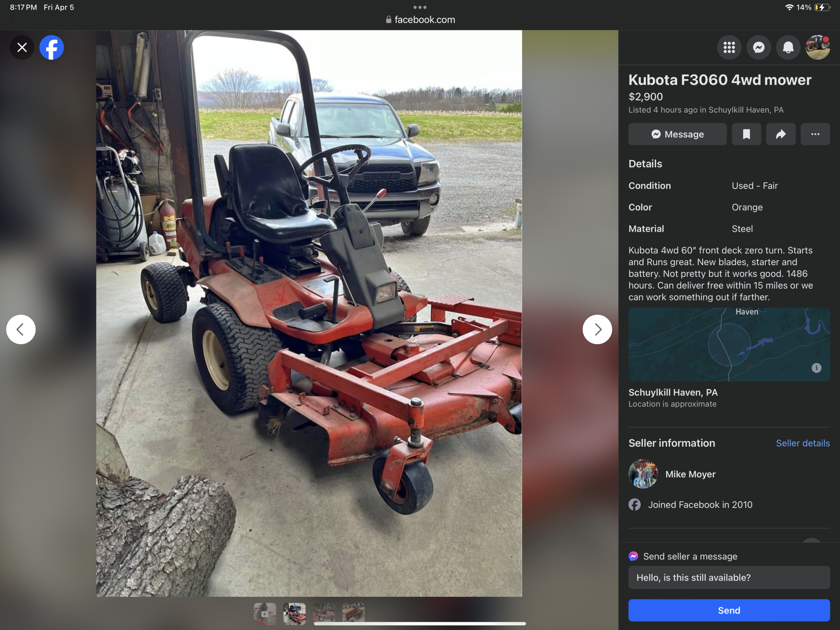
Task: Select the video thumbnail
Action: (265, 613)
